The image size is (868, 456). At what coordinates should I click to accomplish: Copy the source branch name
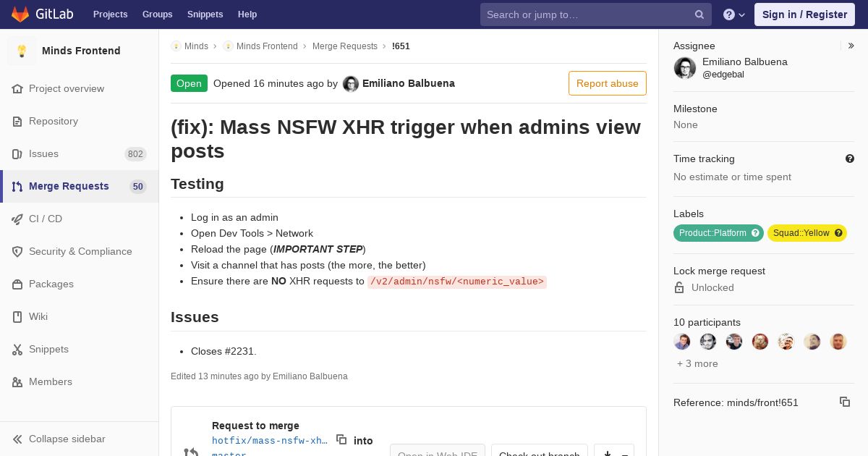pyautogui.click(x=341, y=439)
